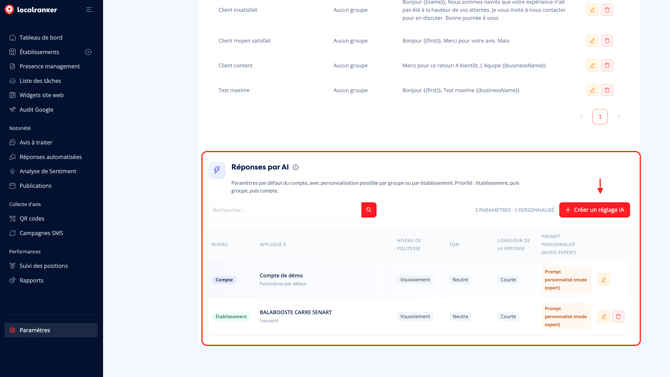Edit the BALABOOSTE CARRE SENART setting

[603, 317]
